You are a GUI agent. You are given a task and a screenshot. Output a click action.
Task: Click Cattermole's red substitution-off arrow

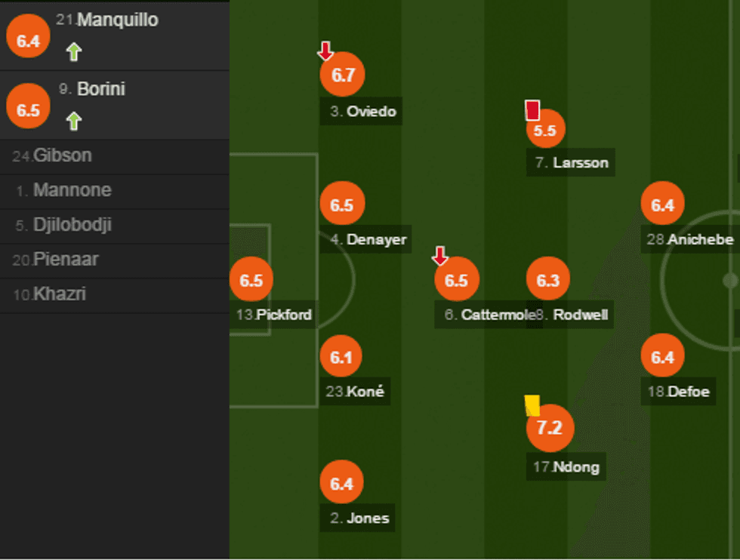440,257
